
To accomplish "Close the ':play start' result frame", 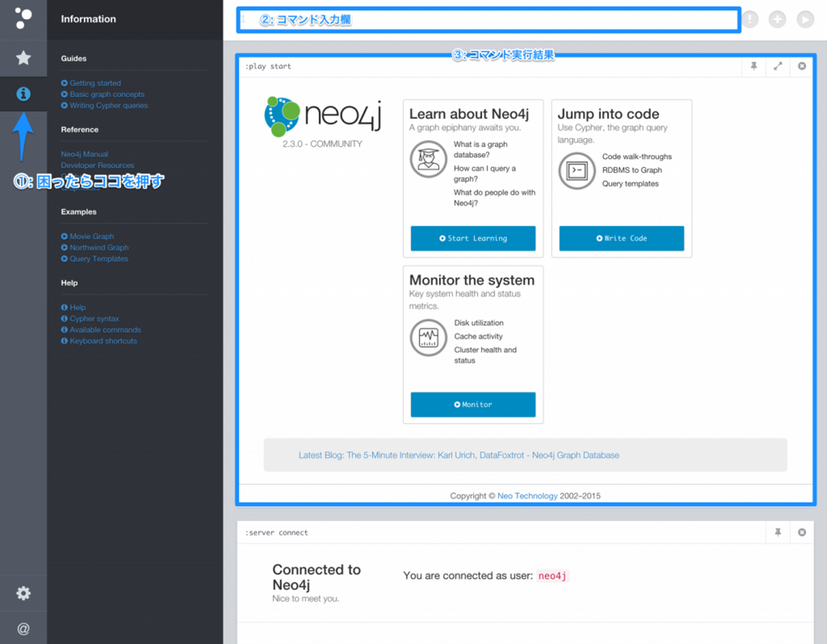I will pyautogui.click(x=802, y=66).
